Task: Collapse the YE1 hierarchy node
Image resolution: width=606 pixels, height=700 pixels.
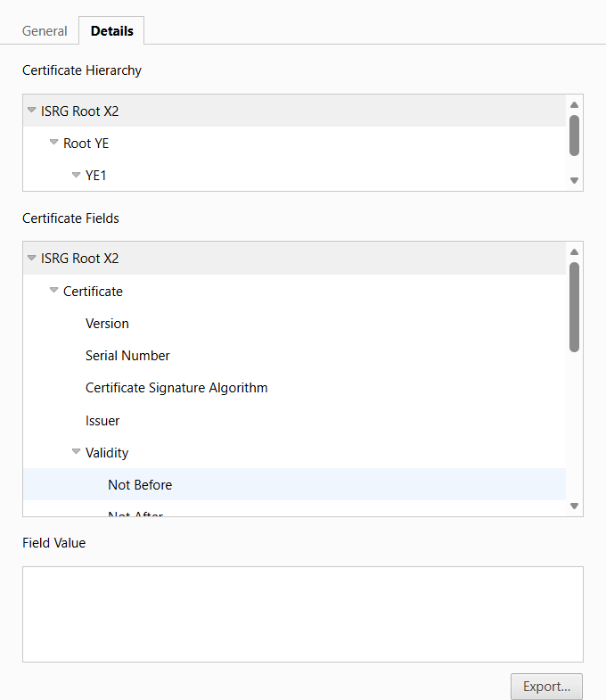Action: (76, 175)
